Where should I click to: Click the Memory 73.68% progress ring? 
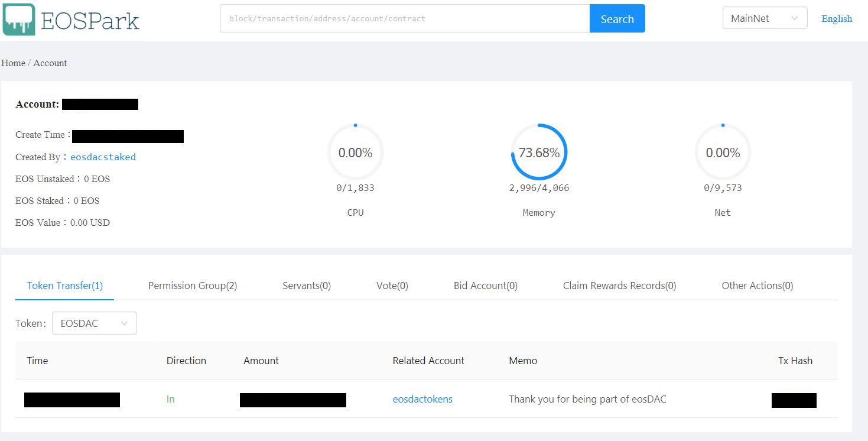pos(539,153)
